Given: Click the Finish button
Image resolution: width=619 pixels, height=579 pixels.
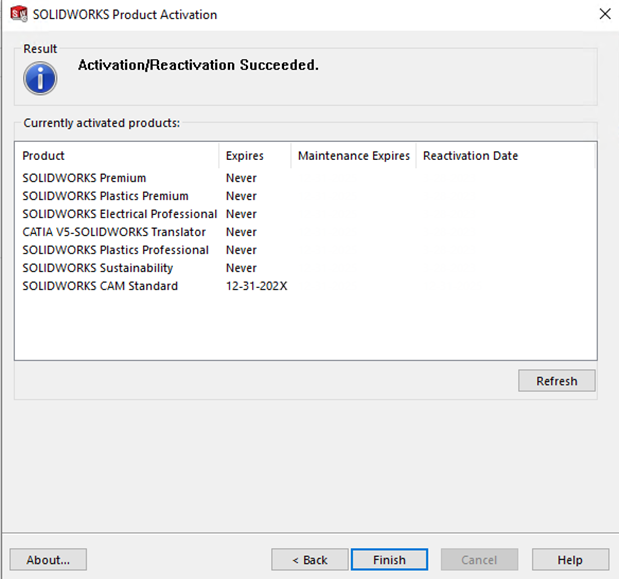Looking at the screenshot, I should click(389, 559).
